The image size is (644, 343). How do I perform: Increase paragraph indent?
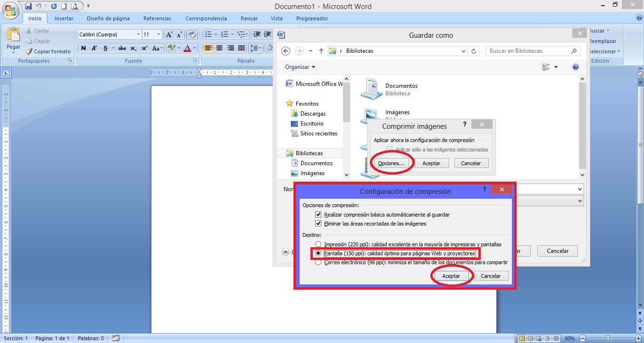tap(268, 34)
